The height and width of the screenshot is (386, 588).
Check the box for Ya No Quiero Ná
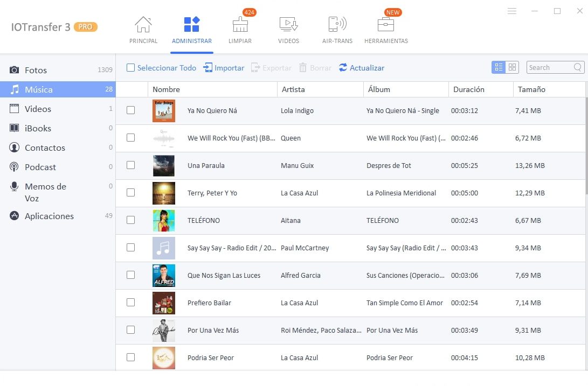130,110
